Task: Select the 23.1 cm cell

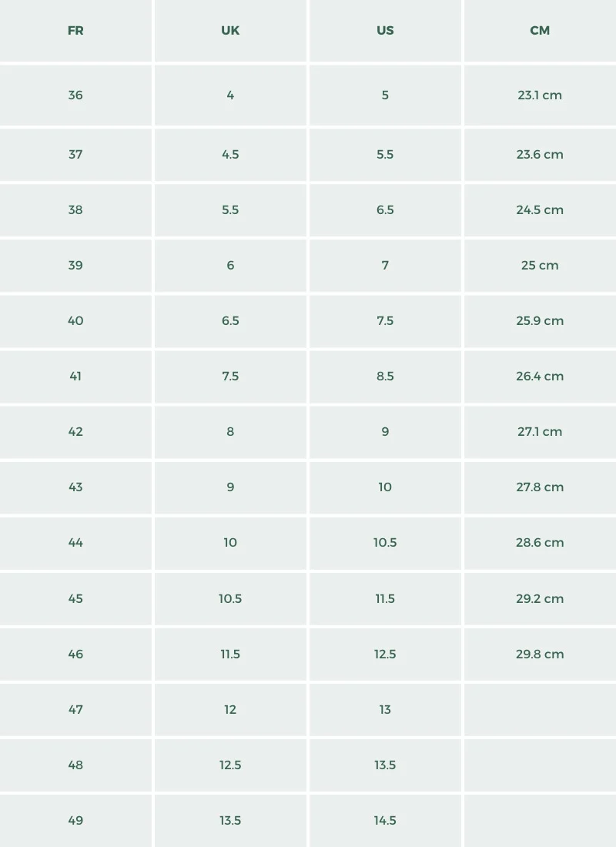Action: [540, 95]
